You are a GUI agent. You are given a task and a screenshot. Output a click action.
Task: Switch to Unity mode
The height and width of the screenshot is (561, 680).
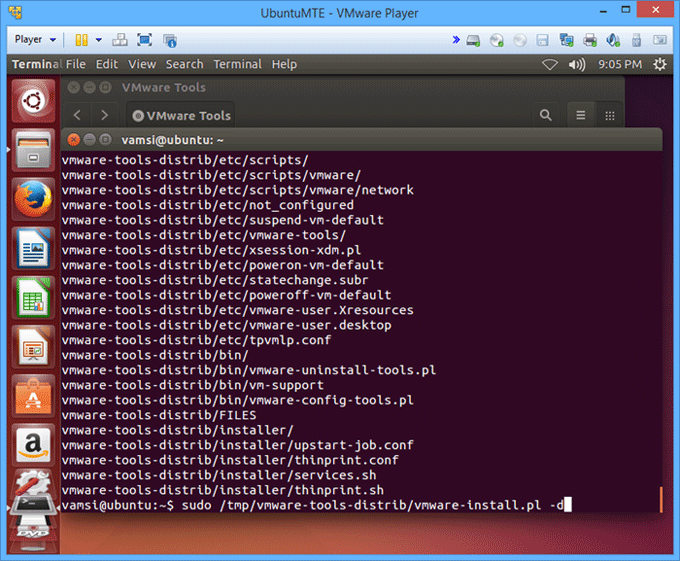170,40
